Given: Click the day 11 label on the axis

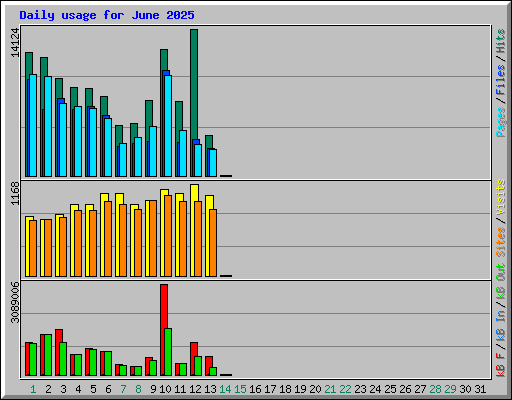Looking at the screenshot, I should [180, 389].
